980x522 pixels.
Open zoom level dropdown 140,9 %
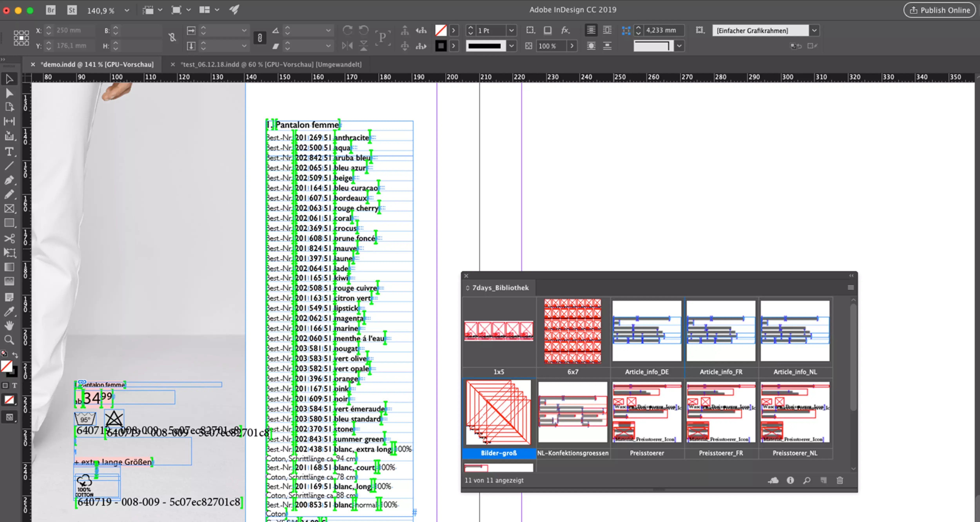tap(127, 10)
